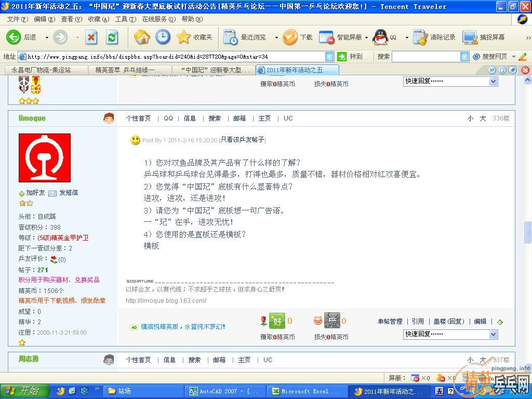Click 捕捉屏幕 screen capture icon
Screen dimensions: 532x399
pyautogui.click(x=470, y=37)
